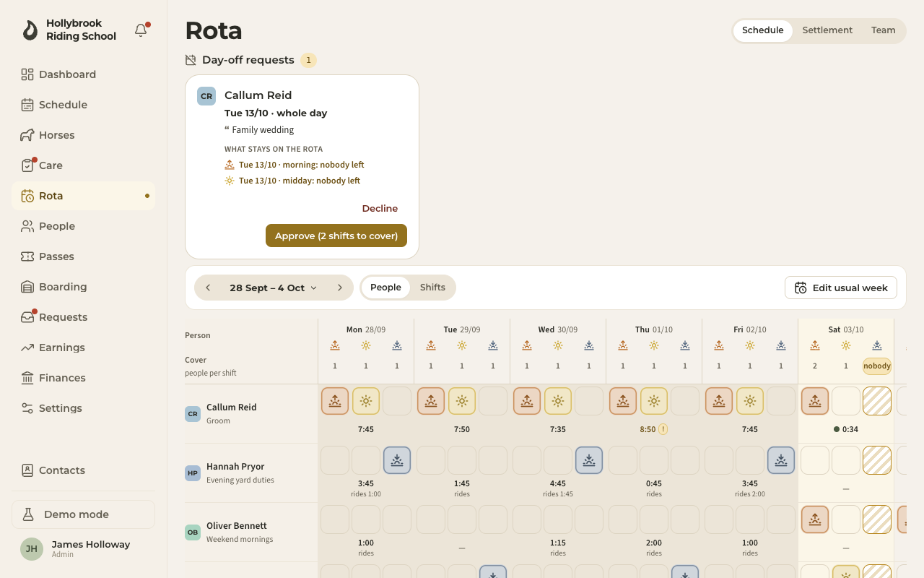Open notifications bell
This screenshot has height=578, width=924.
pyautogui.click(x=141, y=30)
